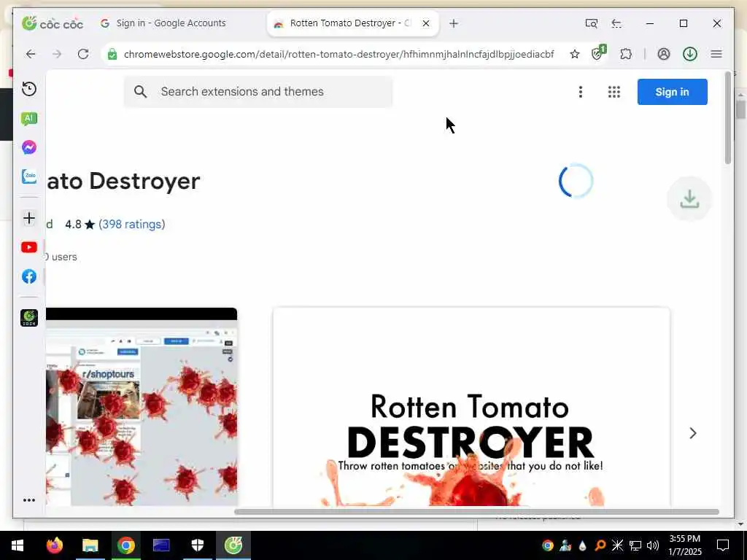This screenshot has width=747, height=560.
Task: Reload the current page
Action: coord(83,54)
